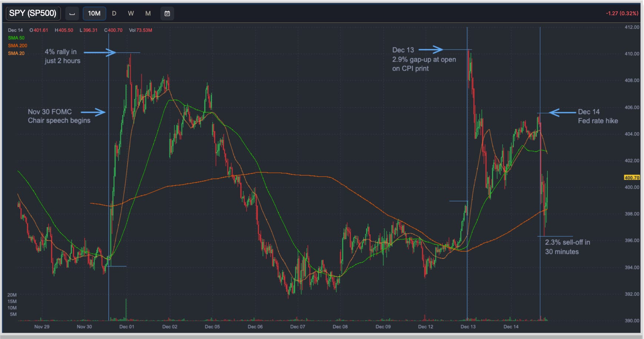
Task: Click the 20M volume axis label
Action: pyautogui.click(x=12, y=295)
